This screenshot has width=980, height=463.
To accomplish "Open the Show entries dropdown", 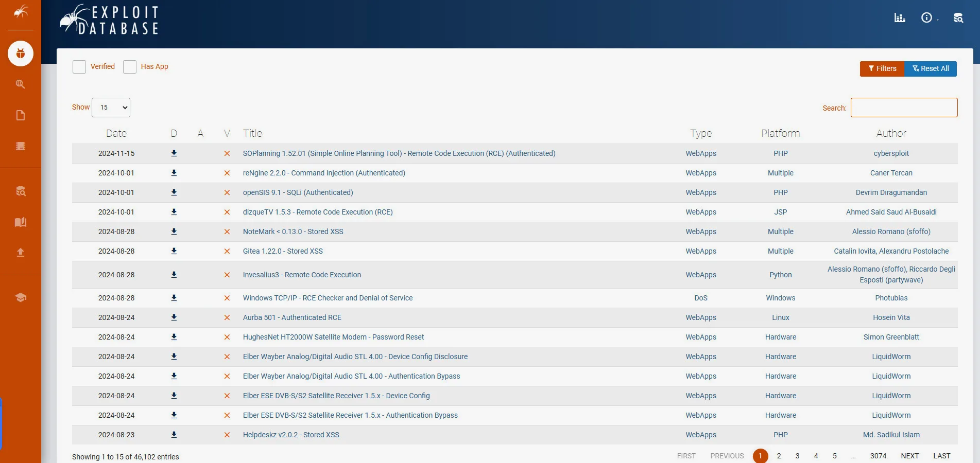I will tap(111, 108).
